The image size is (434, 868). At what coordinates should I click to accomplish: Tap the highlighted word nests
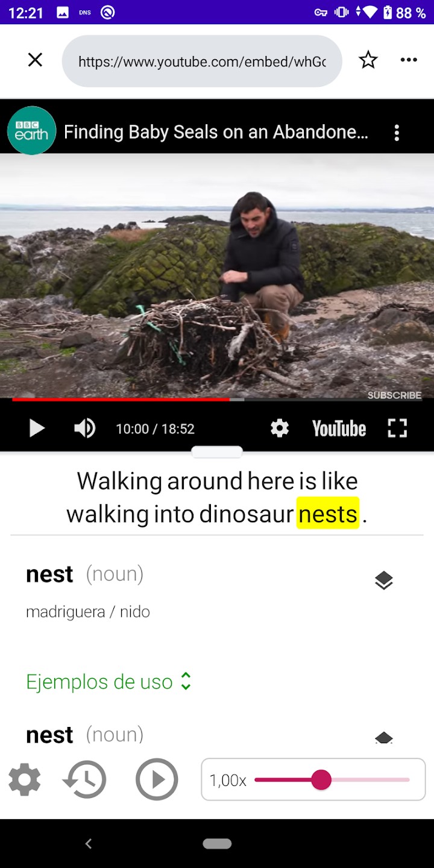click(x=328, y=514)
